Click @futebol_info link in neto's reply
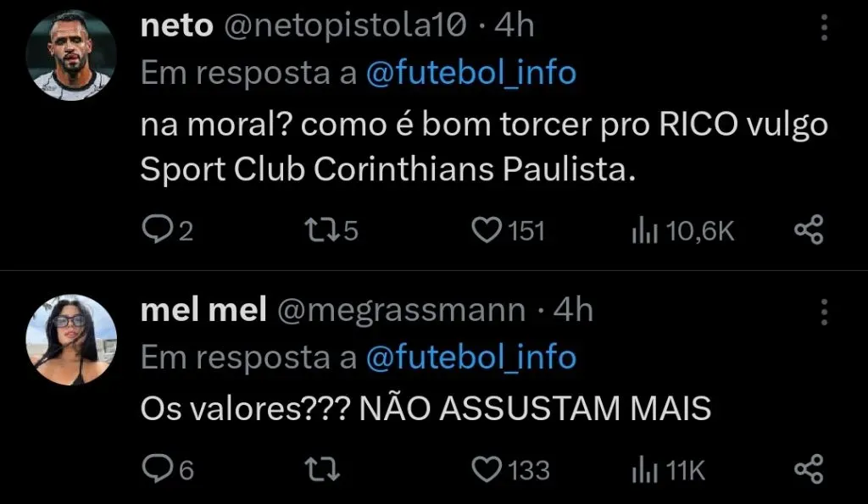The width and height of the screenshot is (868, 504). coord(470,74)
